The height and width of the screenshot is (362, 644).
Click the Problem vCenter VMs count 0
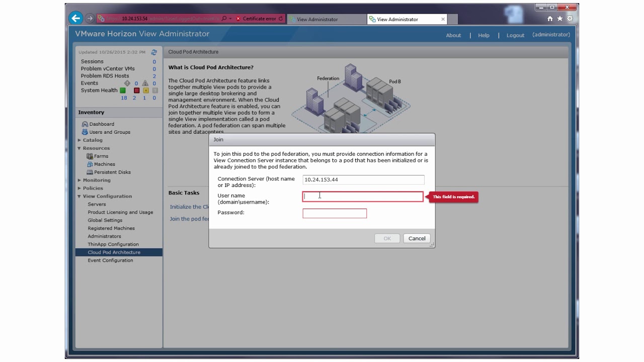tap(154, 69)
